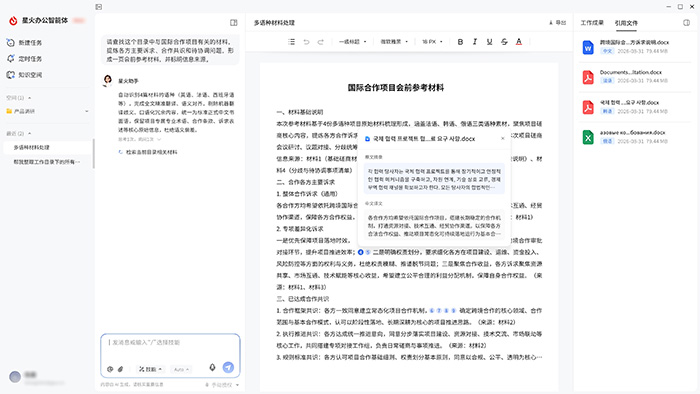Click citation badge 9 in 合作框架共识 line
700x394 pixels.
coord(454,311)
